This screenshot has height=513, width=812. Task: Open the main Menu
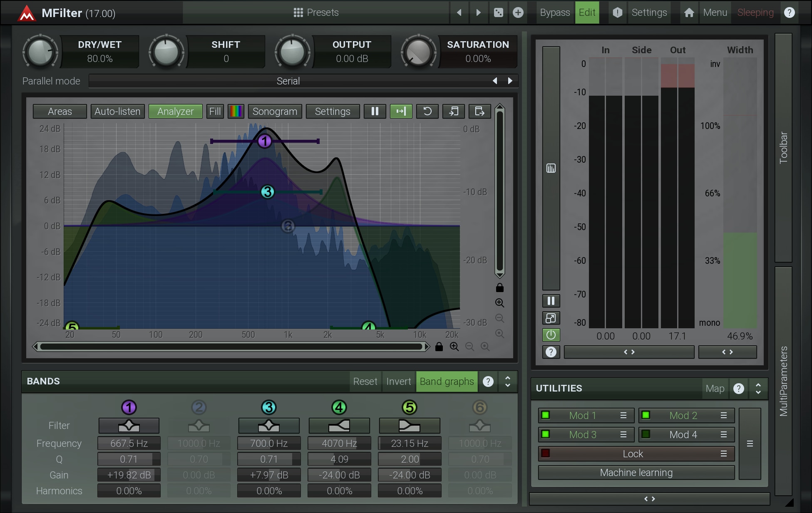(715, 12)
